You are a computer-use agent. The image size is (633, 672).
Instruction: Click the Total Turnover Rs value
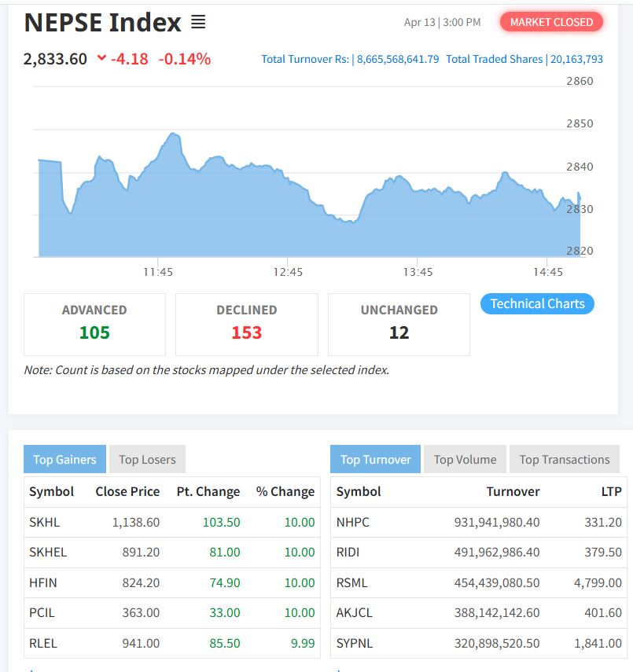coord(397,59)
